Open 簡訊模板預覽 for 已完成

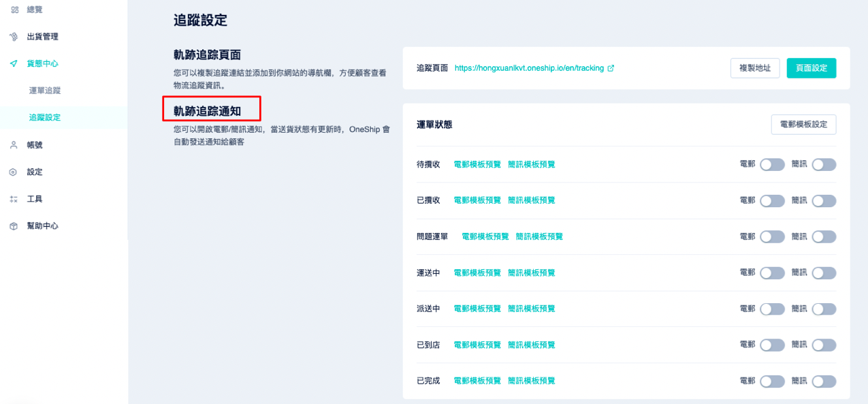[x=532, y=381]
